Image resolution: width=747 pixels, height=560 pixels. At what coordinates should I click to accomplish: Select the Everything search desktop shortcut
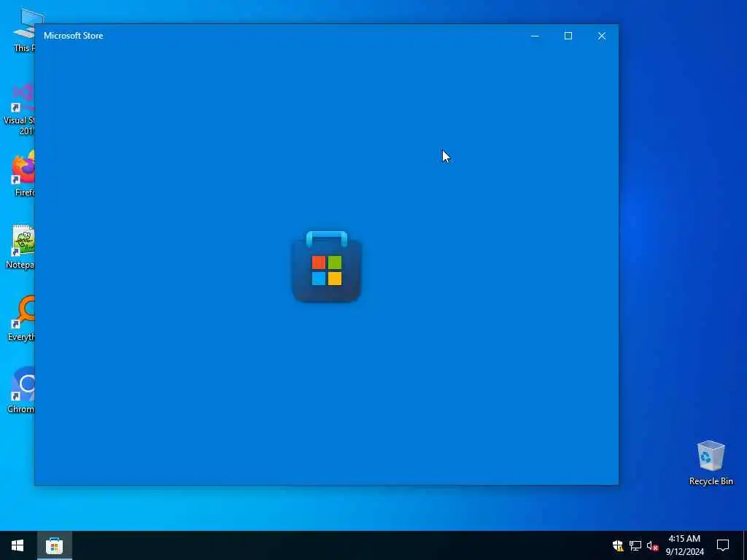[x=20, y=319]
